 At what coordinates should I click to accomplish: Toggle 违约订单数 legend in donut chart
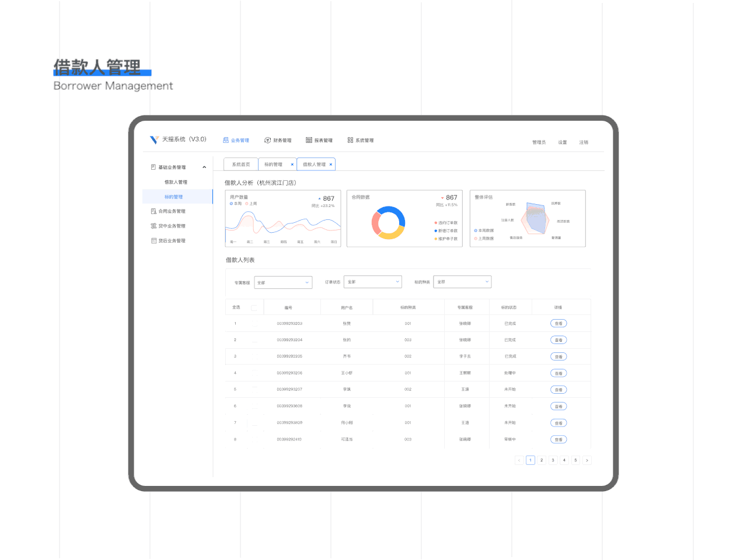click(x=446, y=223)
